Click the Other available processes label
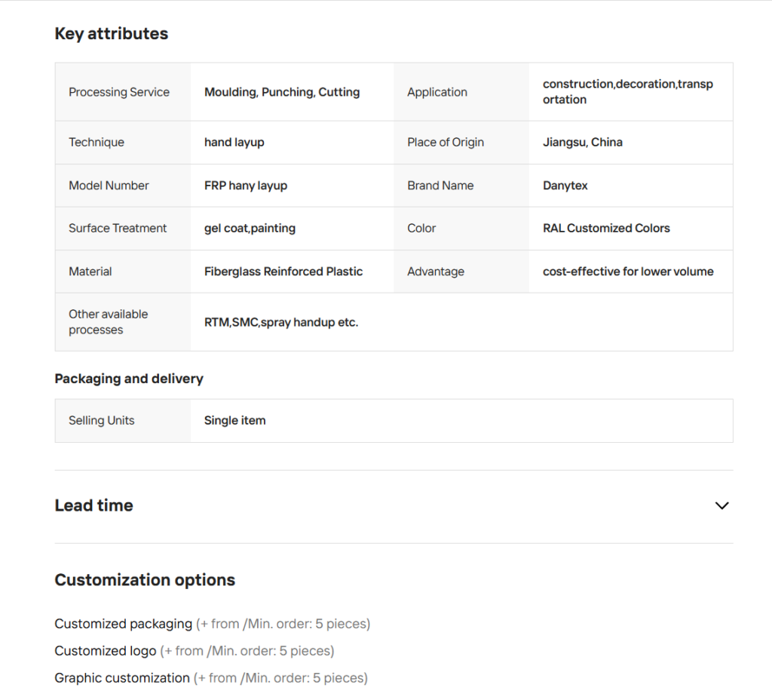The height and width of the screenshot is (700, 772). (x=109, y=322)
